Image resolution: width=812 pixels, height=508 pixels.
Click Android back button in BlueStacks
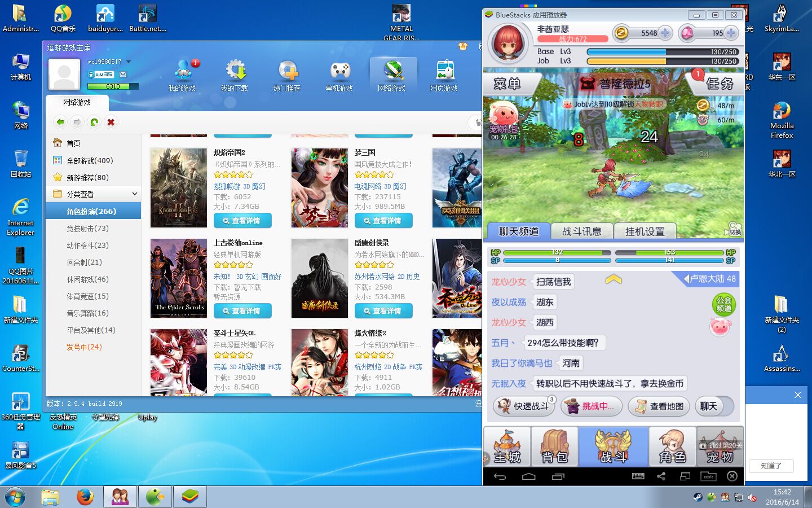tap(500, 476)
